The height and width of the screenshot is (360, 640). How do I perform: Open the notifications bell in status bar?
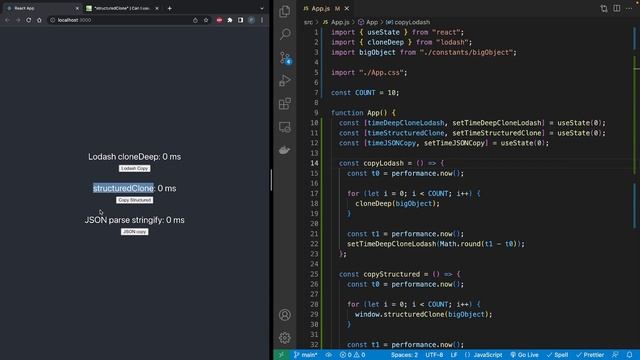[x=629, y=355]
